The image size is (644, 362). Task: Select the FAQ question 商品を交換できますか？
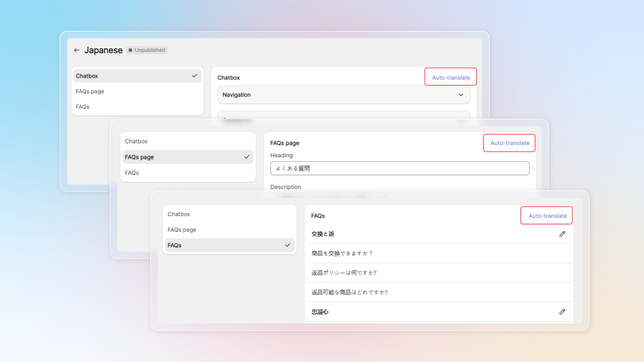342,253
